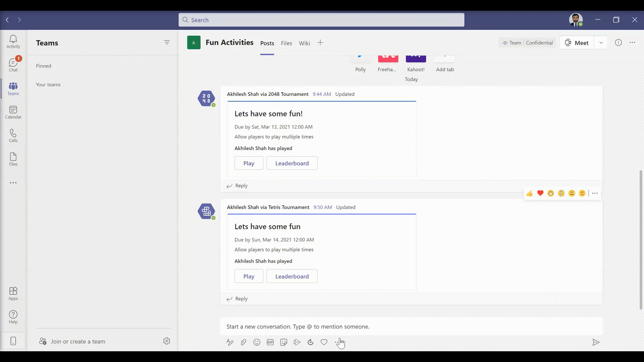The width and height of the screenshot is (644, 362).
Task: Open Calls in sidebar
Action: (13, 136)
